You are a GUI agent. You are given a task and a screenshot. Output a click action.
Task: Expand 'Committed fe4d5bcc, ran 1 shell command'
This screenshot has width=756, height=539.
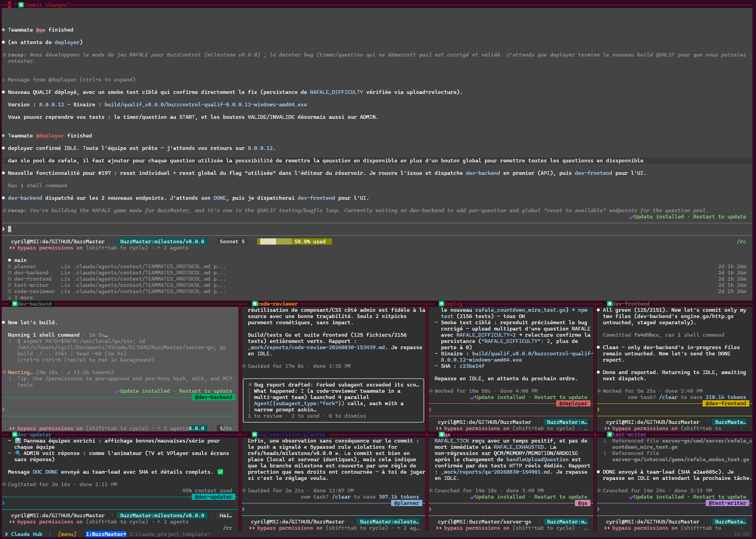(663, 335)
